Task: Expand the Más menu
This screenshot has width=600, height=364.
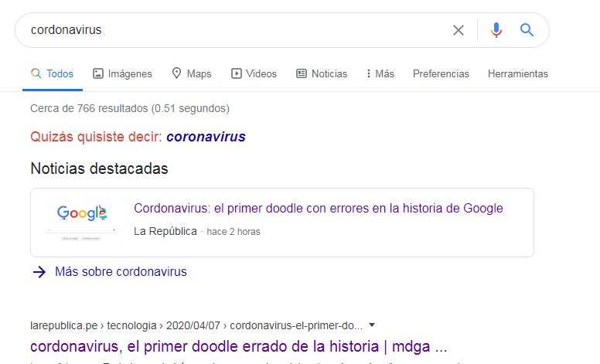Action: pyautogui.click(x=380, y=73)
